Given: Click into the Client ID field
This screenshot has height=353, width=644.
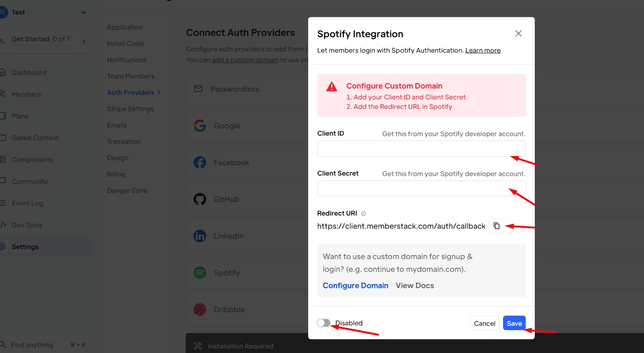Looking at the screenshot, I should [421, 149].
